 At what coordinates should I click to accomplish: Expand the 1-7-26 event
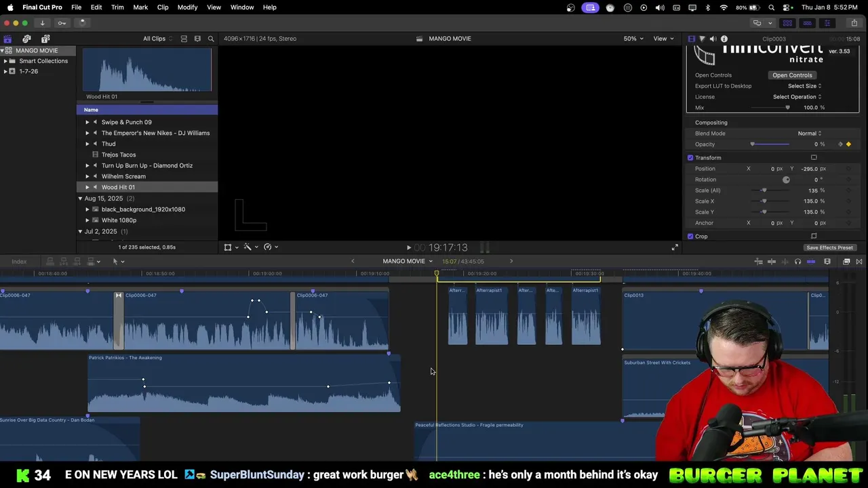tap(5, 71)
